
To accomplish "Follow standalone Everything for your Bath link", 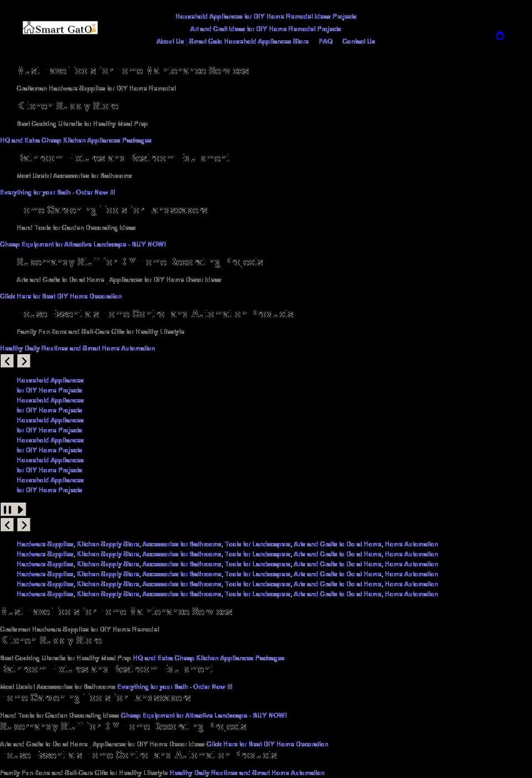I will [x=58, y=192].
